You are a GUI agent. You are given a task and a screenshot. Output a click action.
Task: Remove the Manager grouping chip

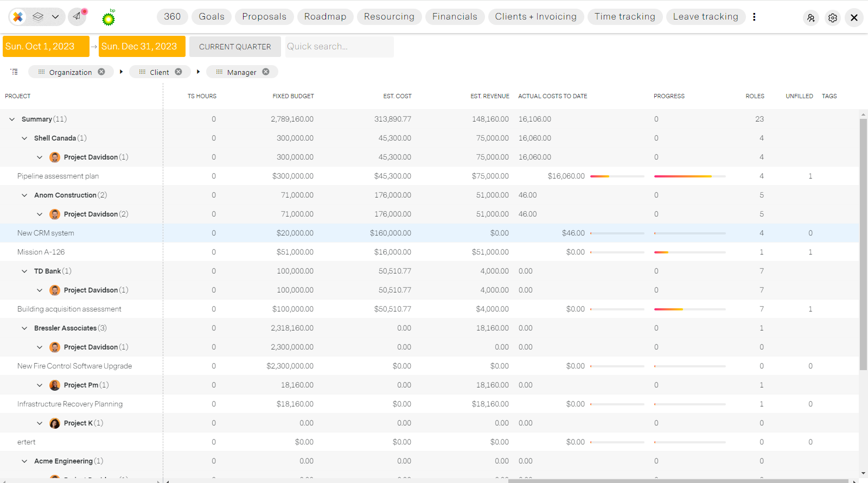click(x=266, y=72)
